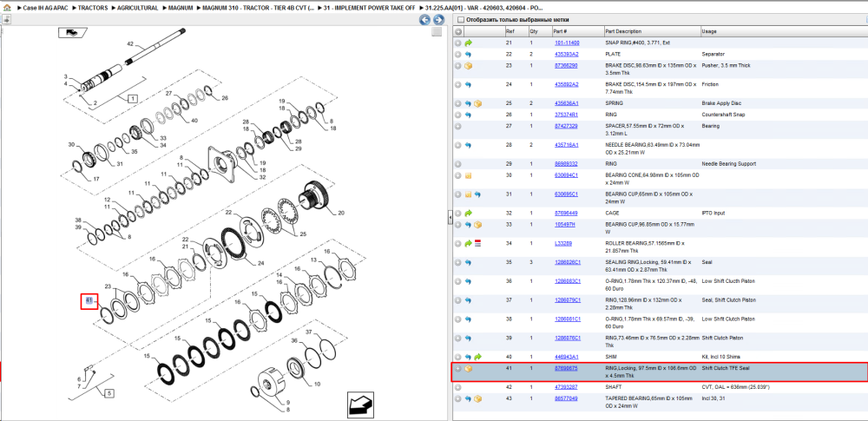The image size is (868, 421).
Task: Open 'MAGNUM' breadcrumb item
Action: (180, 9)
